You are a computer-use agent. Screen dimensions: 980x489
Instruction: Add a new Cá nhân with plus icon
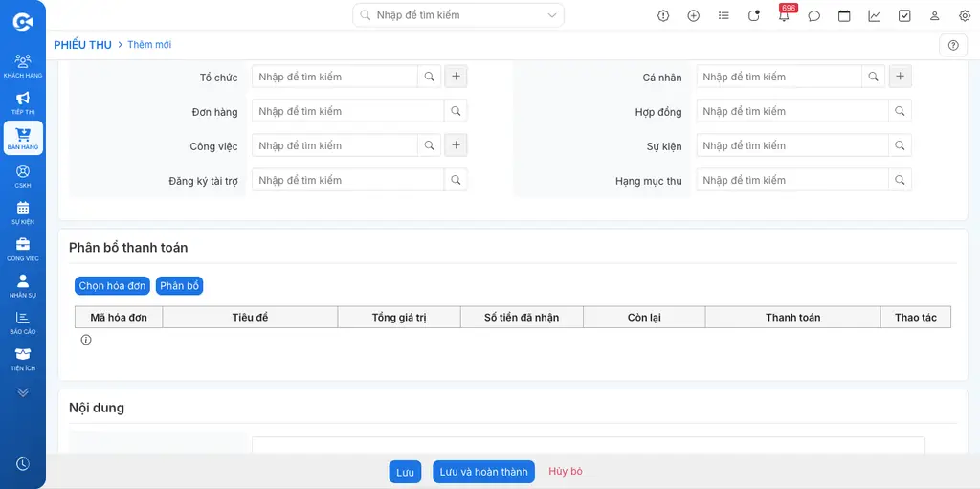[900, 77]
